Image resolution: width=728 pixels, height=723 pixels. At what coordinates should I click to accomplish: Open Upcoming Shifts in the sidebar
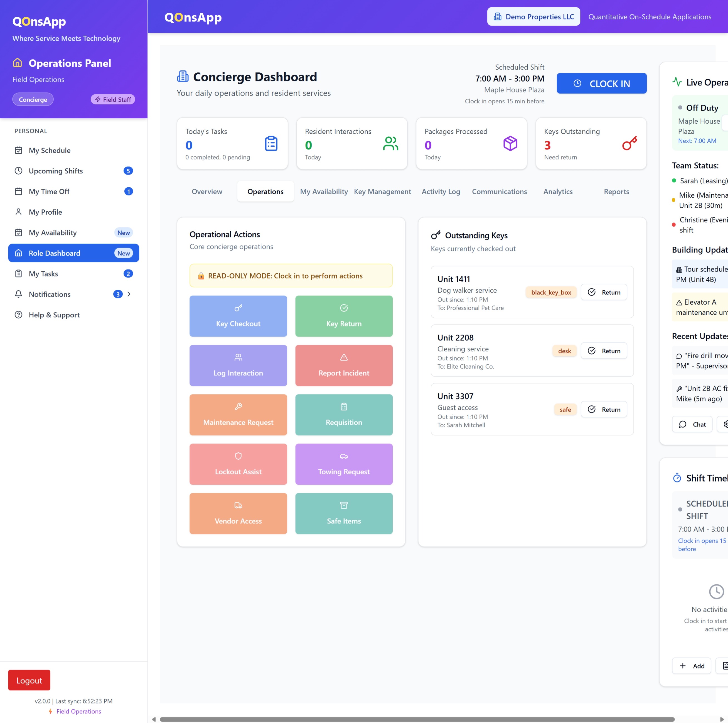point(56,171)
